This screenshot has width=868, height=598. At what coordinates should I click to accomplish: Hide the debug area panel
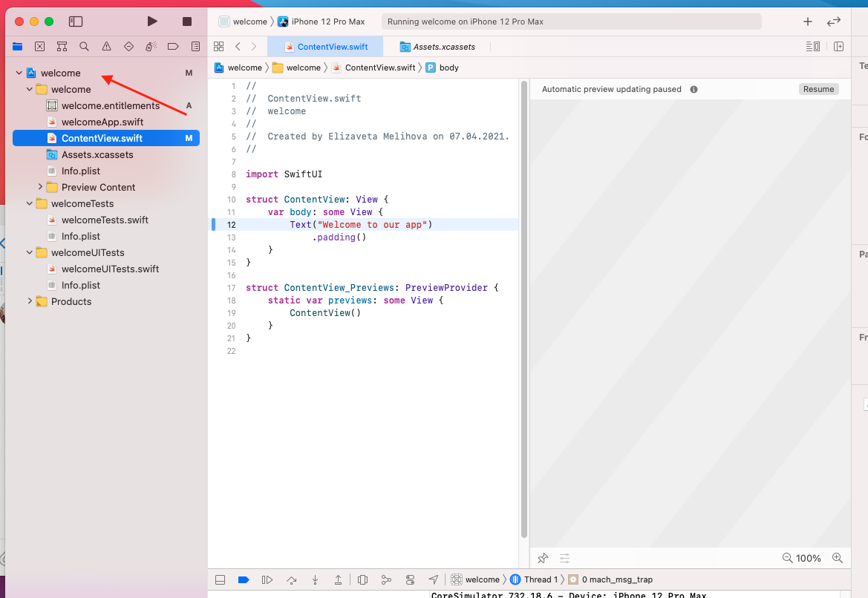[220, 579]
